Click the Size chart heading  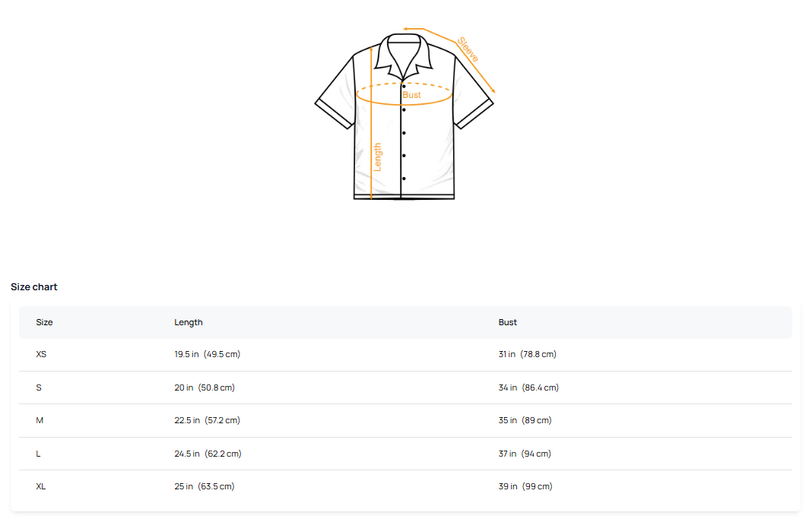tap(34, 287)
